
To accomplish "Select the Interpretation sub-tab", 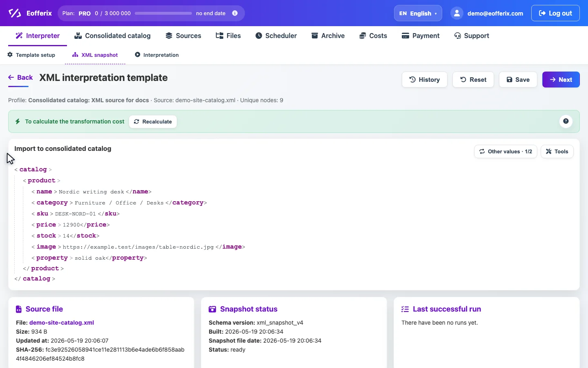I will pyautogui.click(x=157, y=55).
